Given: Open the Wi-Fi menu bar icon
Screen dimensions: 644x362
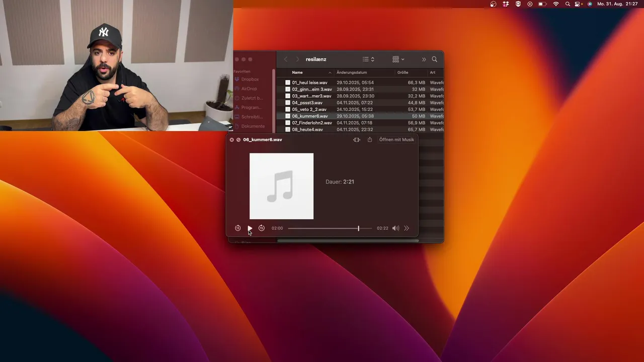Looking at the screenshot, I should [x=556, y=4].
